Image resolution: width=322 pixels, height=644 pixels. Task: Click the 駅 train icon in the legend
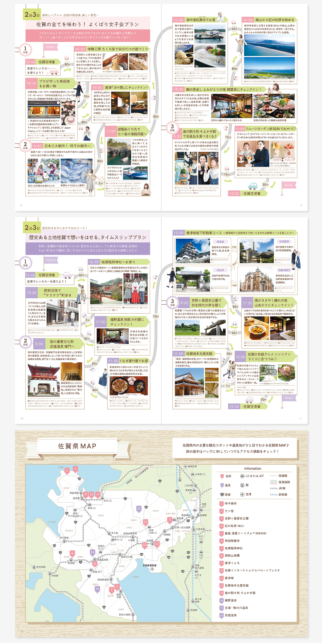[x=242, y=485]
